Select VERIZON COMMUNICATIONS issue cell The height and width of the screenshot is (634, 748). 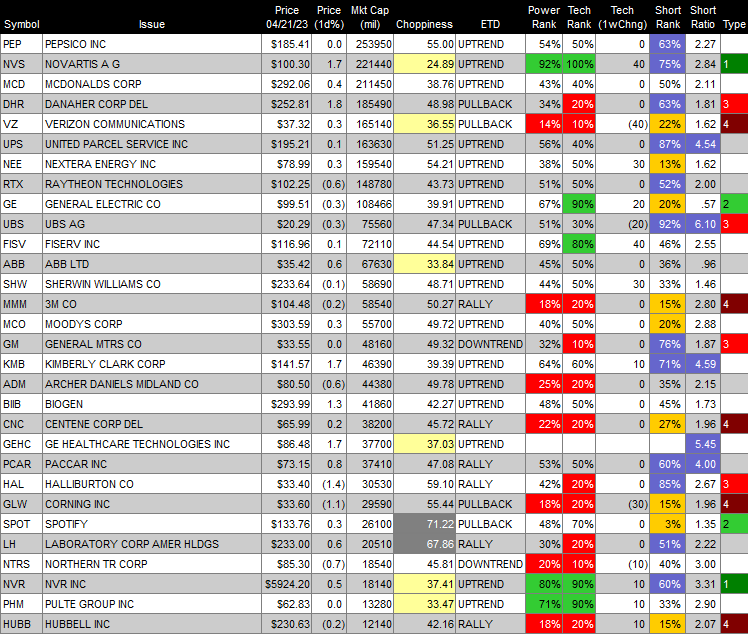click(152, 124)
